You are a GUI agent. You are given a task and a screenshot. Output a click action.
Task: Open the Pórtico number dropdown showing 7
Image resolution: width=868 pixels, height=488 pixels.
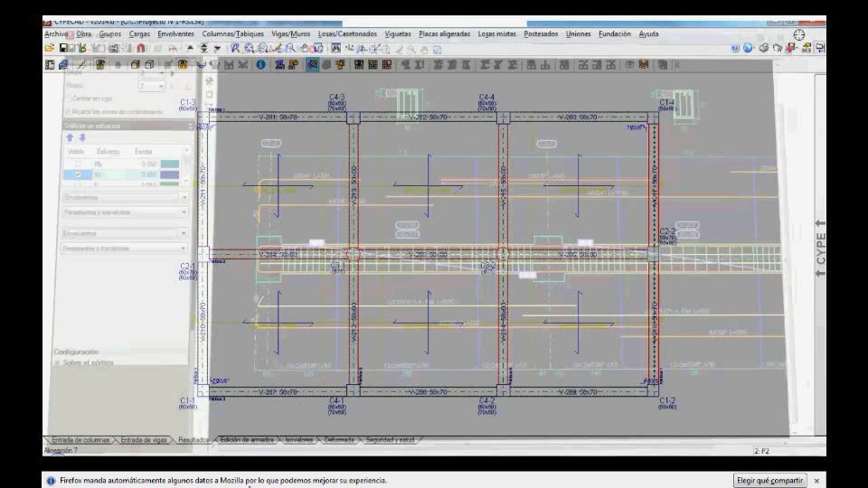(x=152, y=86)
